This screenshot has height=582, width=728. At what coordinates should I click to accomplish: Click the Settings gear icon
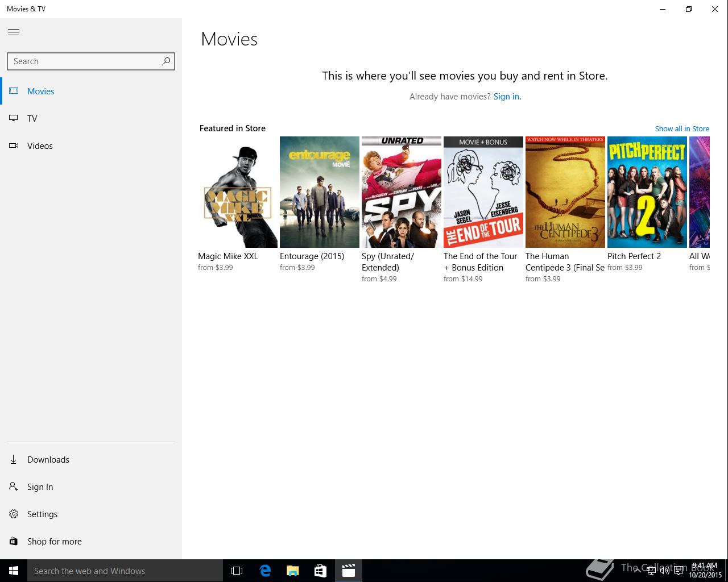click(x=14, y=514)
